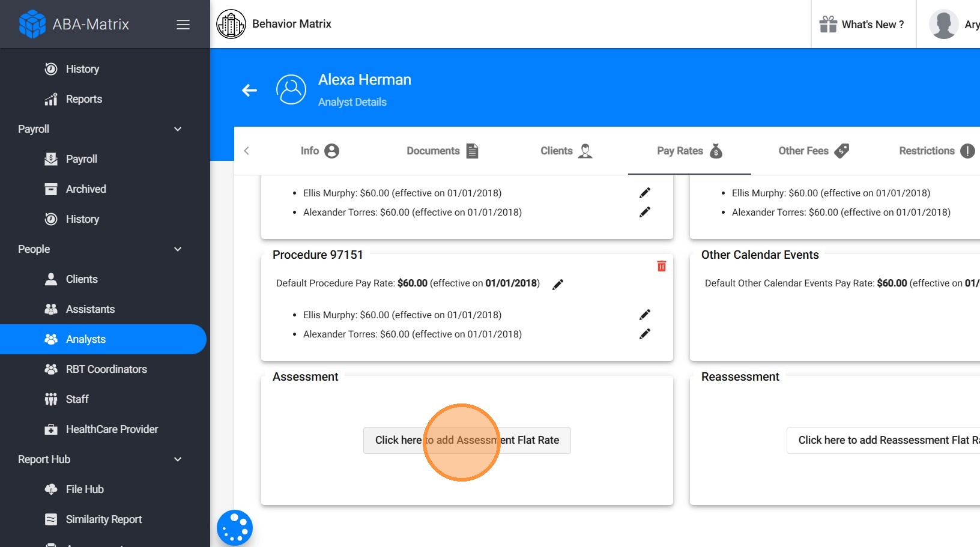
Task: Collapse the Report Hub section chevron
Action: click(x=178, y=459)
